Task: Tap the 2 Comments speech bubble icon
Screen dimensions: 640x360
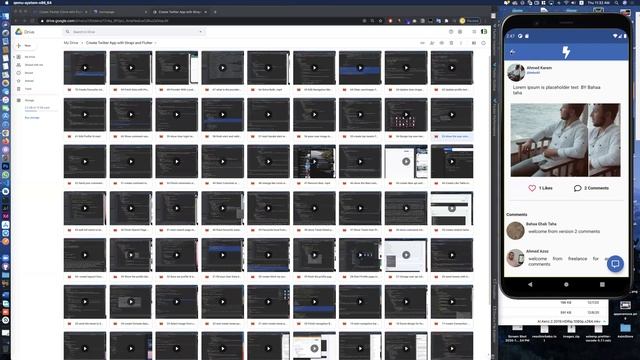Action: 578,188
